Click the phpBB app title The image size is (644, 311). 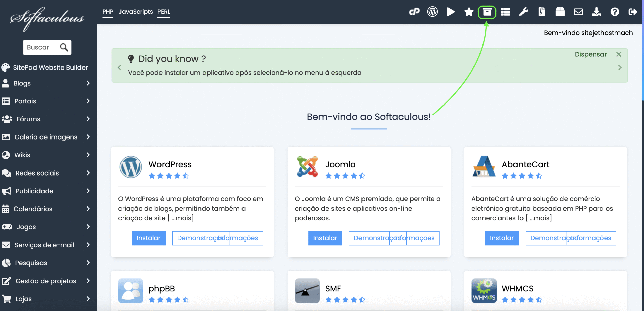162,289
